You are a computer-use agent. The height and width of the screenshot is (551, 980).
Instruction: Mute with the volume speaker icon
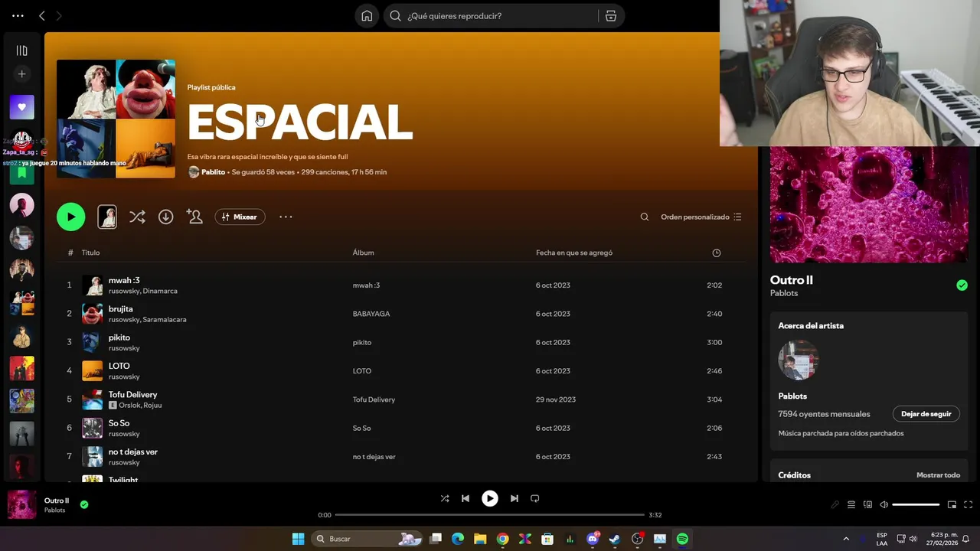coord(884,504)
